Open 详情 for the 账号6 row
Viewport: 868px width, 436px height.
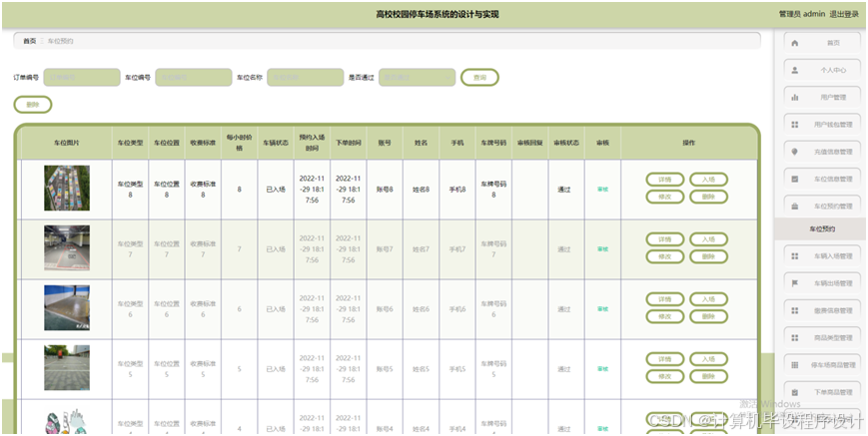tap(665, 299)
